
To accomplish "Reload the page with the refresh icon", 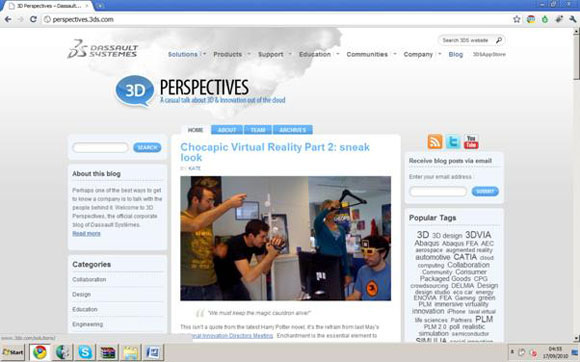I will pyautogui.click(x=33, y=19).
